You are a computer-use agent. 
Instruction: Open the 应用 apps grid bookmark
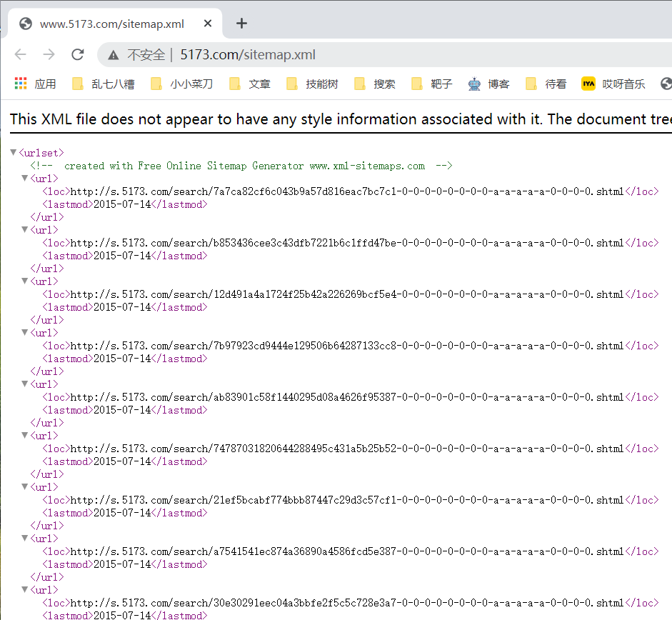tap(36, 84)
